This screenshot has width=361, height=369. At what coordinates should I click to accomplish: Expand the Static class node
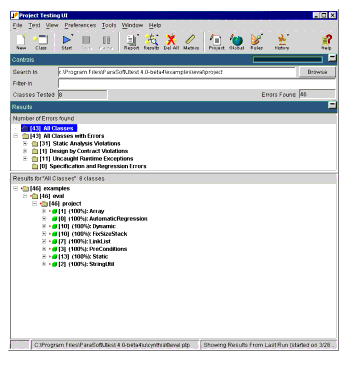pyautogui.click(x=44, y=257)
